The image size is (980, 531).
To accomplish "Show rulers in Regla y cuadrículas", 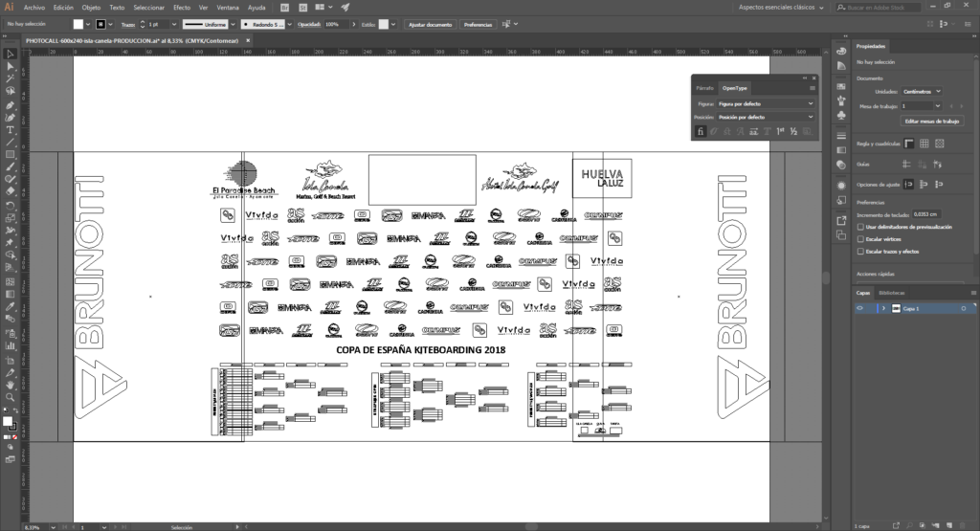I will pyautogui.click(x=909, y=144).
